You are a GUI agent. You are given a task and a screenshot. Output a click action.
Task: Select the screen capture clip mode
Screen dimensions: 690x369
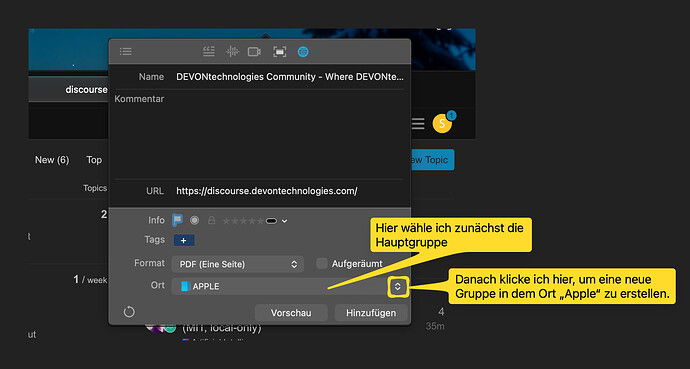pyautogui.click(x=279, y=52)
